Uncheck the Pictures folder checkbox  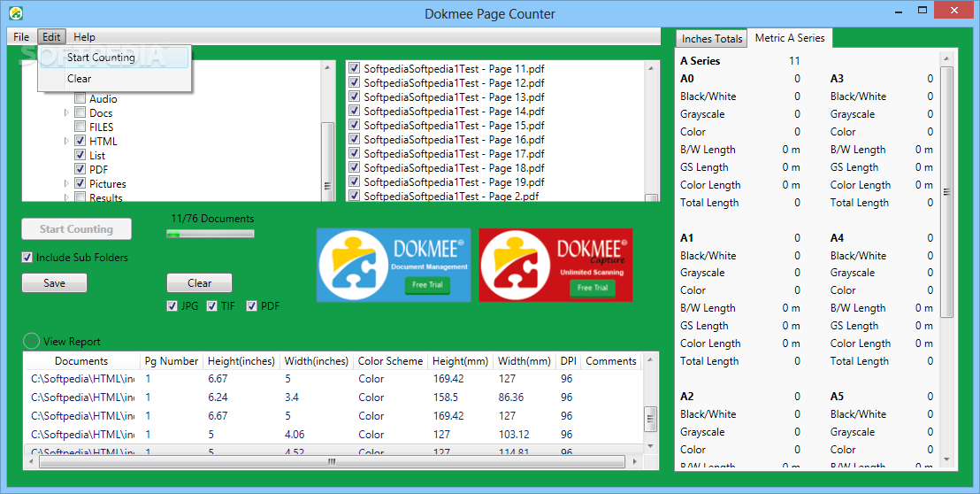click(x=80, y=183)
